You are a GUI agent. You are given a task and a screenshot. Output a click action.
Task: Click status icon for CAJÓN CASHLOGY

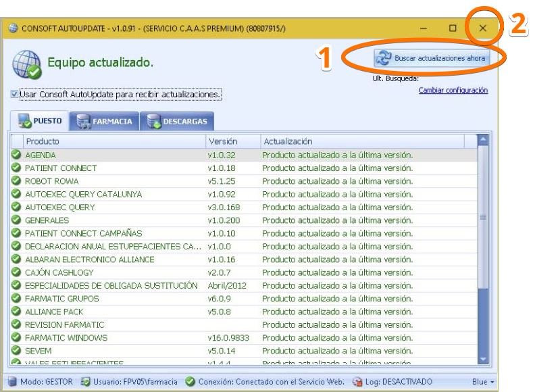(16, 272)
